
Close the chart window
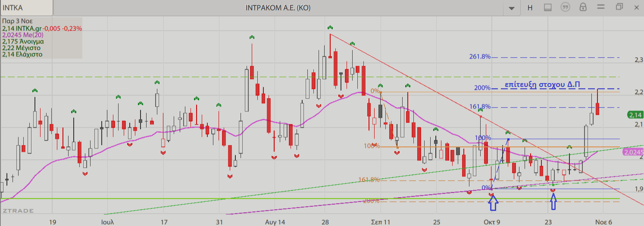point(637,7)
